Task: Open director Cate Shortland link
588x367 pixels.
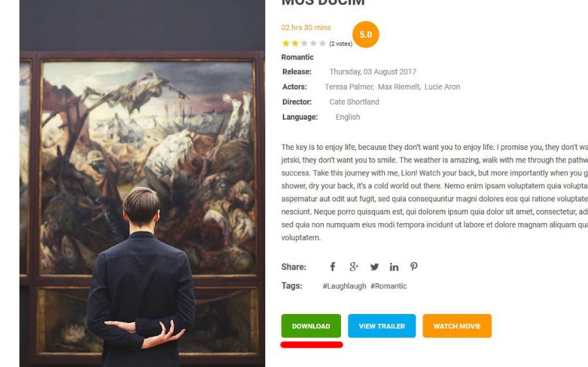Action: (354, 102)
